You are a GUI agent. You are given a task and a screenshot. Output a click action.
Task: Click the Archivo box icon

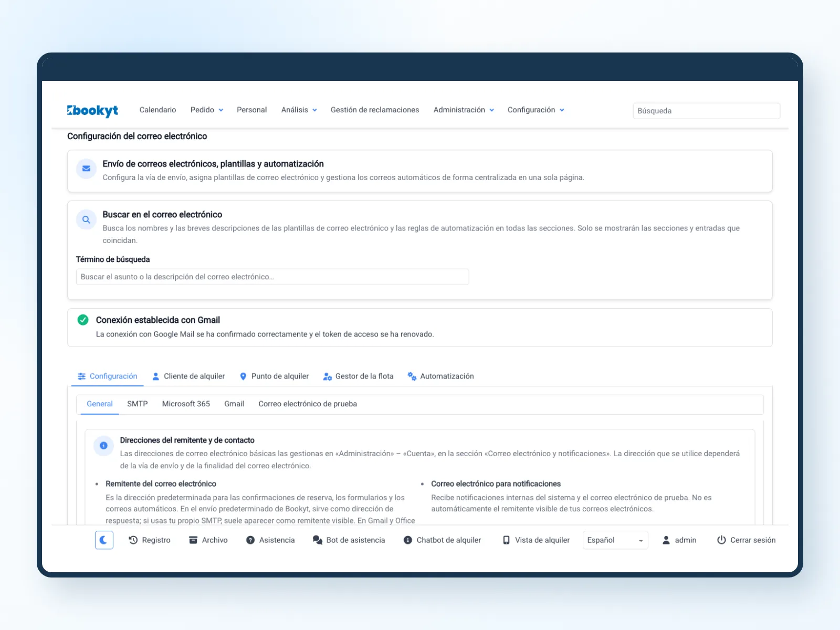(193, 540)
